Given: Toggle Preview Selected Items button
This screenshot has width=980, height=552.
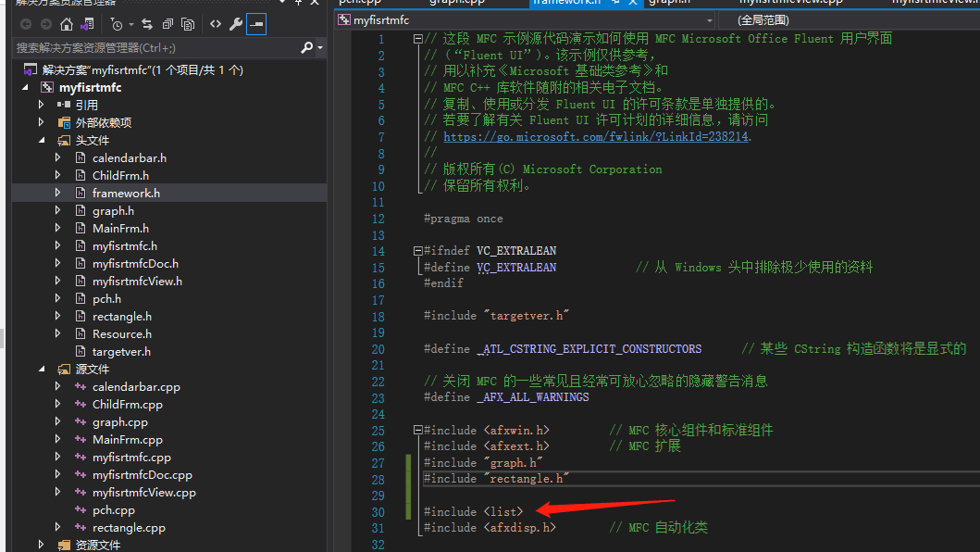Looking at the screenshot, I should click(x=256, y=24).
